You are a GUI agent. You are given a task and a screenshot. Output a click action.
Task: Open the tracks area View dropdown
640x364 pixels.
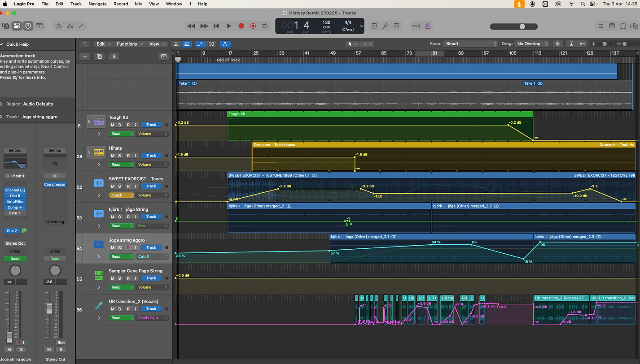[157, 44]
